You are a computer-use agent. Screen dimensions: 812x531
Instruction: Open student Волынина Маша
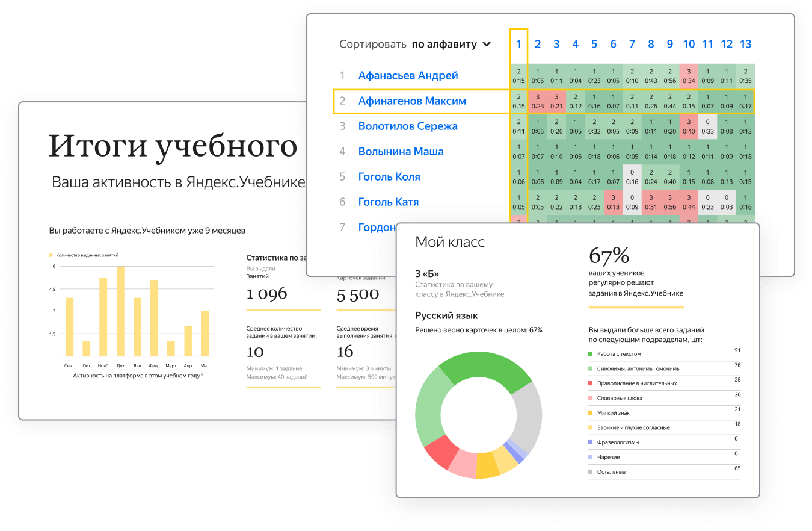pyautogui.click(x=401, y=151)
